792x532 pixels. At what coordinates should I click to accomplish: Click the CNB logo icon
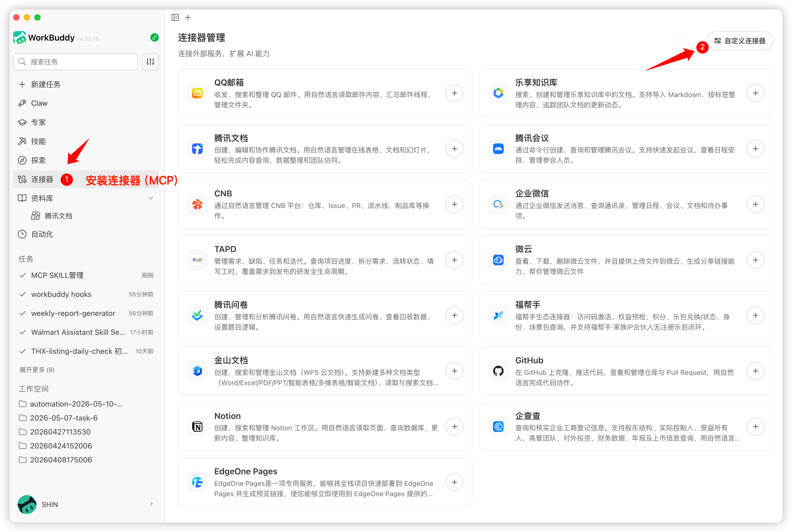[197, 205]
